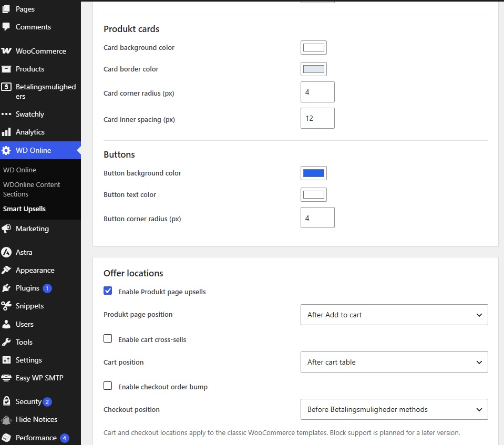Open WDOnline Content Sections submenu

click(32, 189)
